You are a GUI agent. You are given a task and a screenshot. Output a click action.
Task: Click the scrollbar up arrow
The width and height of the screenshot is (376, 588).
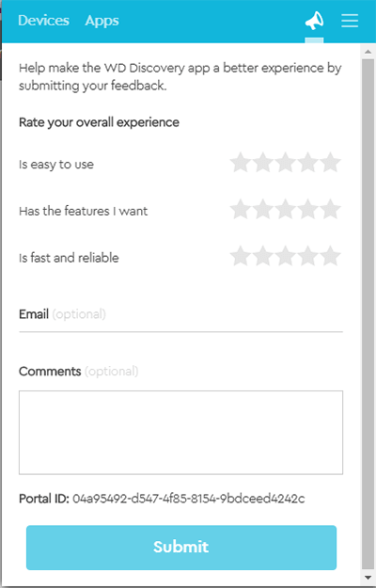click(368, 52)
